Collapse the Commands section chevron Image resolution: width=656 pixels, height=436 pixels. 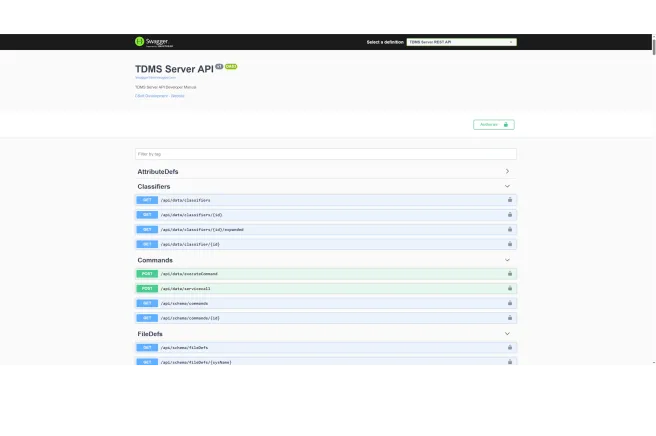(507, 260)
